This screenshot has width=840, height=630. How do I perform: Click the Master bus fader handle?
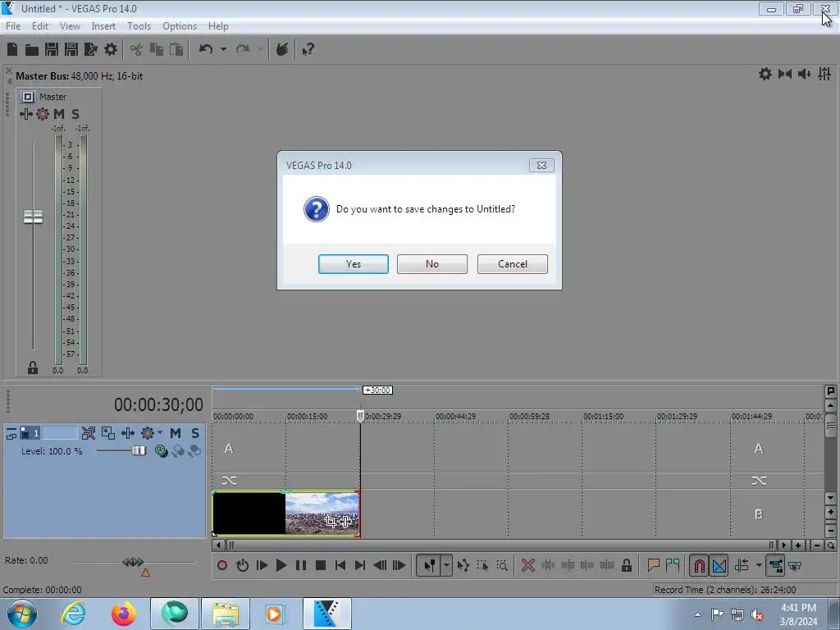click(33, 217)
